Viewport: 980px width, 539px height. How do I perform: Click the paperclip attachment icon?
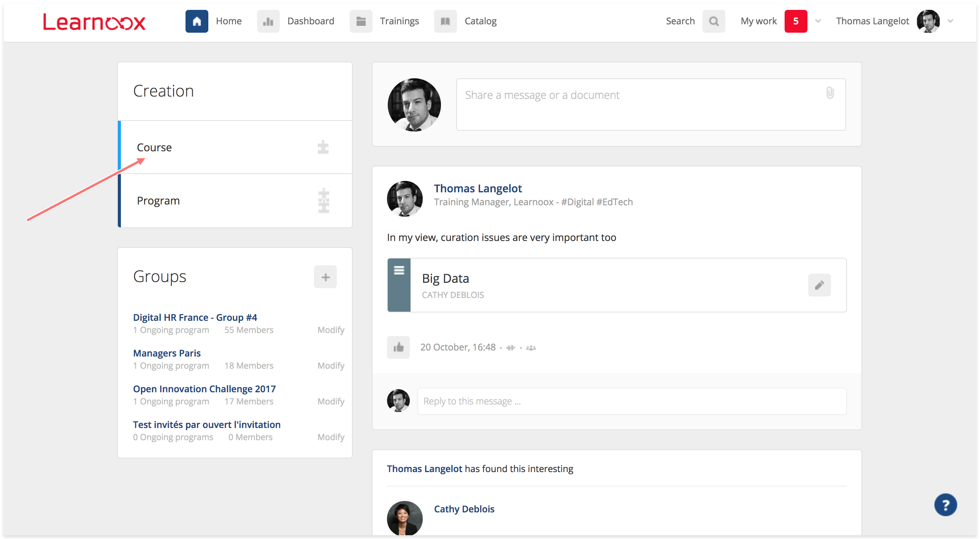[x=830, y=93]
